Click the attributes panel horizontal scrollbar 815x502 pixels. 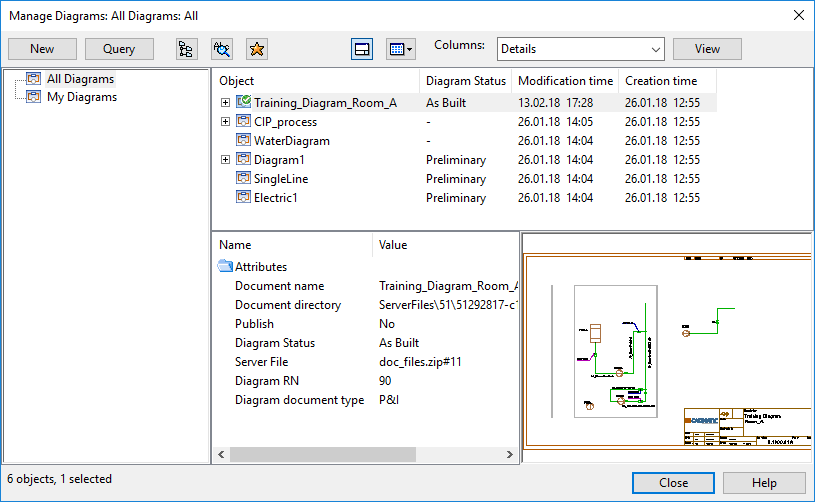click(x=322, y=454)
